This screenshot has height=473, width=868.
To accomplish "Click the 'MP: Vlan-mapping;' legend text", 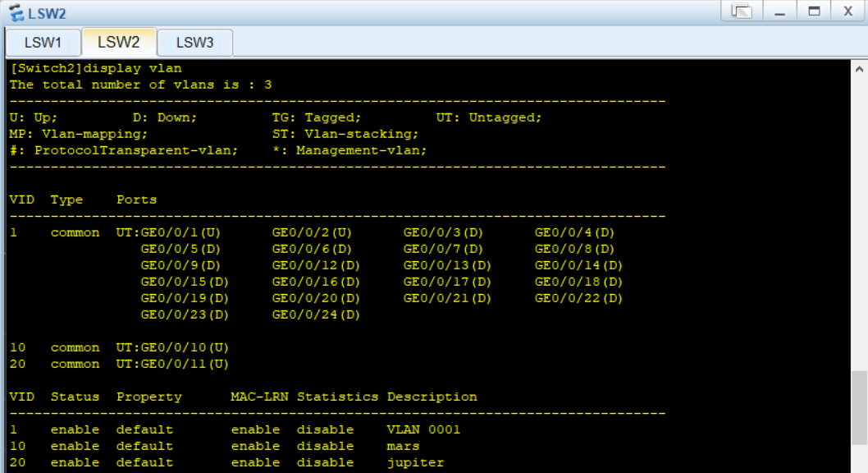I will pyautogui.click(x=79, y=134).
